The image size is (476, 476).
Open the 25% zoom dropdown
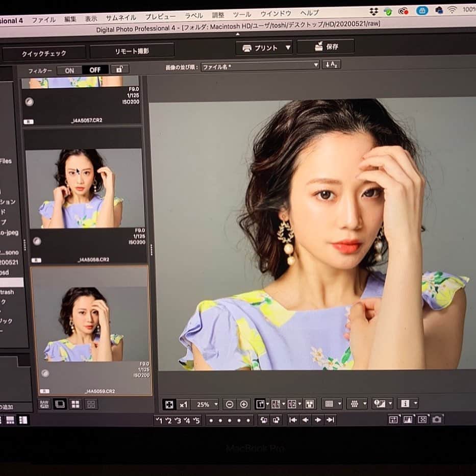pyautogui.click(x=206, y=405)
